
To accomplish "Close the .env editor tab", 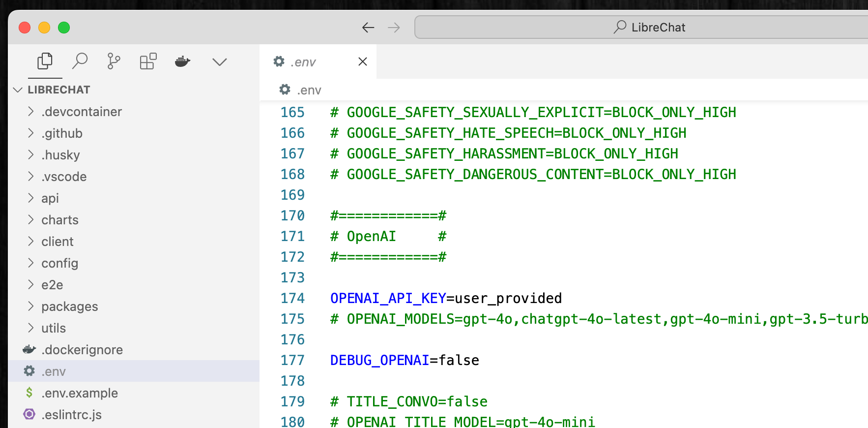I will coord(363,61).
